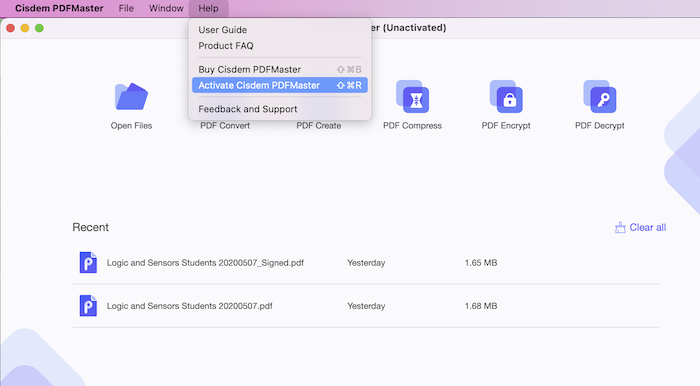Image resolution: width=700 pixels, height=386 pixels.
Task: Open the PDF Compress tool icon
Action: pyautogui.click(x=412, y=96)
